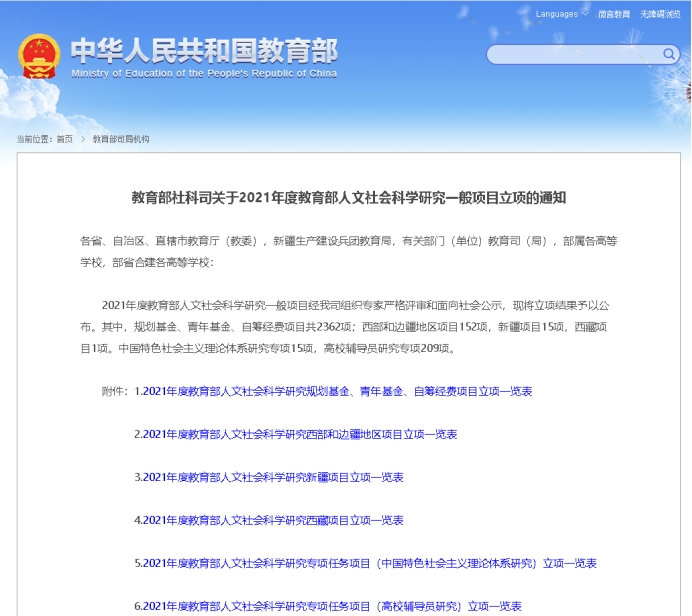Screen dimensions: 692x616
Task: Open the 微言教育 link in top bar
Action: [x=613, y=14]
